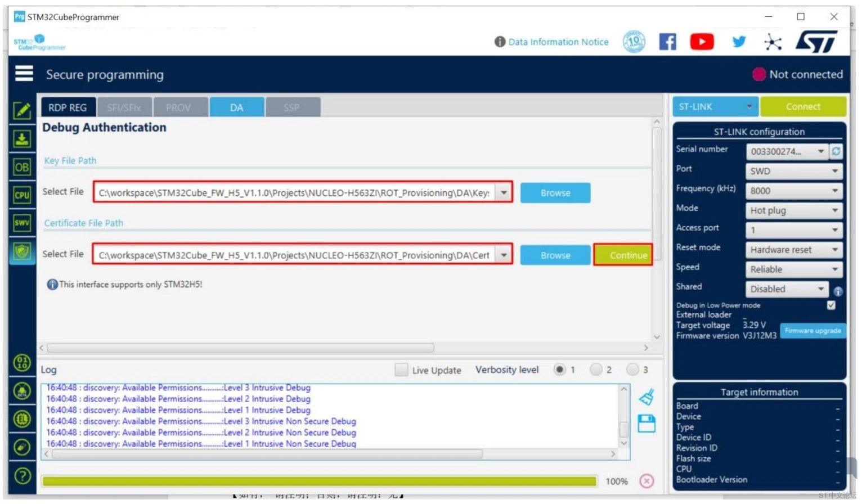Cancel operation with red X circle icon
The image size is (862, 504).
pyautogui.click(x=646, y=481)
